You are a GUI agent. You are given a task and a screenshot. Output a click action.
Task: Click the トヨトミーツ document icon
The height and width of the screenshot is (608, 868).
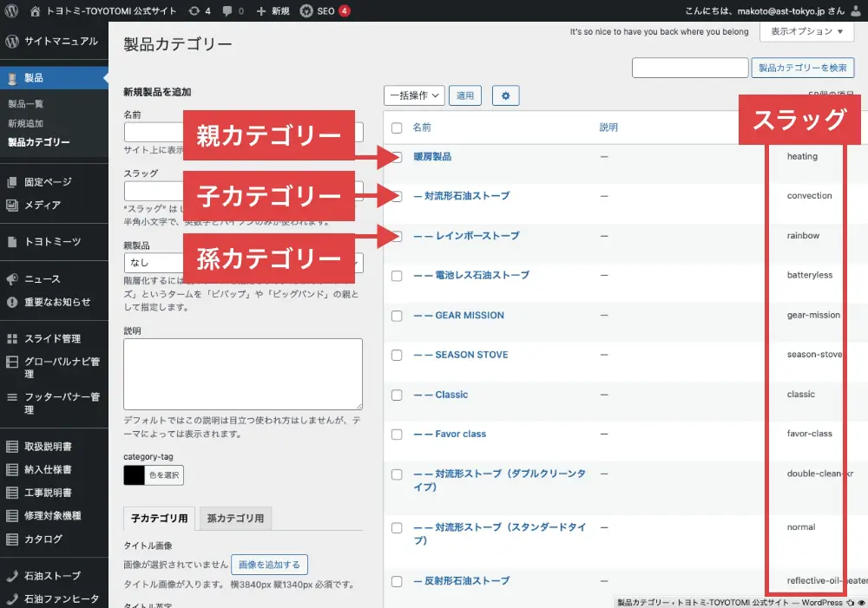[12, 242]
